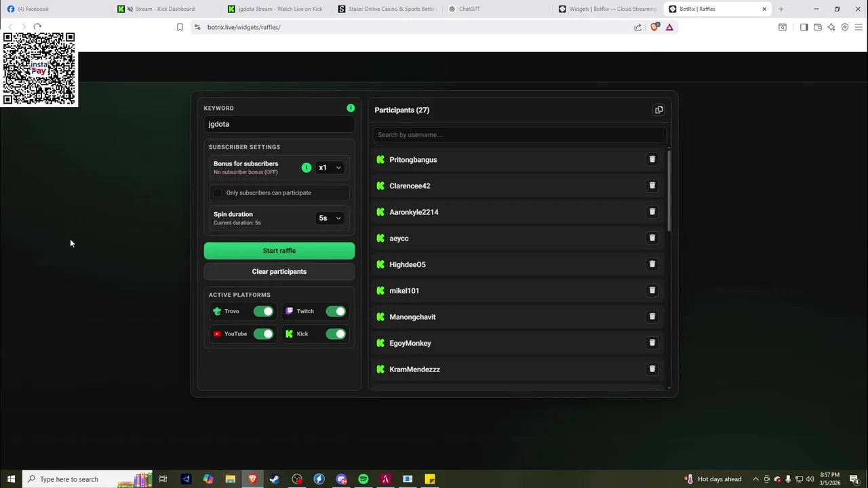
Task: Switch to Stream - Kick Dashboard tab
Action: 166,9
